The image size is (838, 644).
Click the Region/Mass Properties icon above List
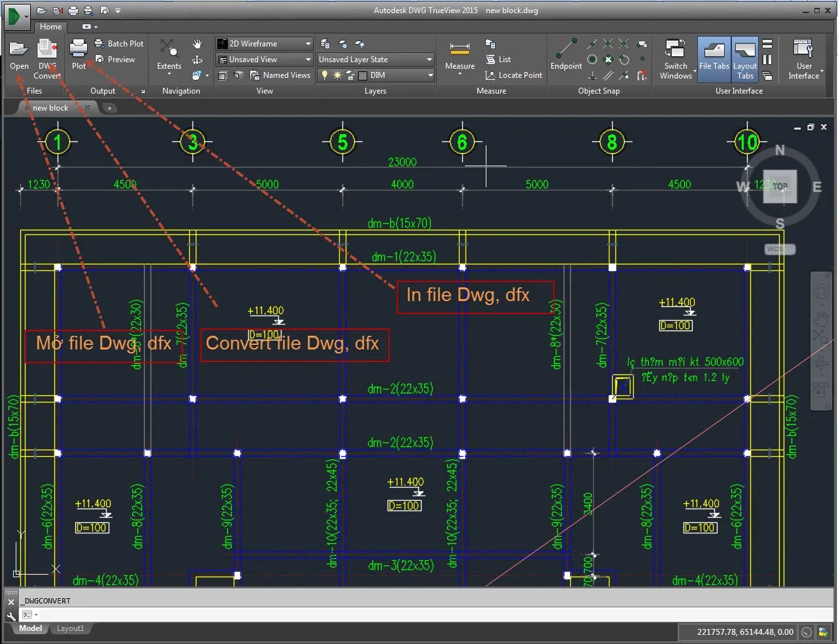click(x=490, y=44)
